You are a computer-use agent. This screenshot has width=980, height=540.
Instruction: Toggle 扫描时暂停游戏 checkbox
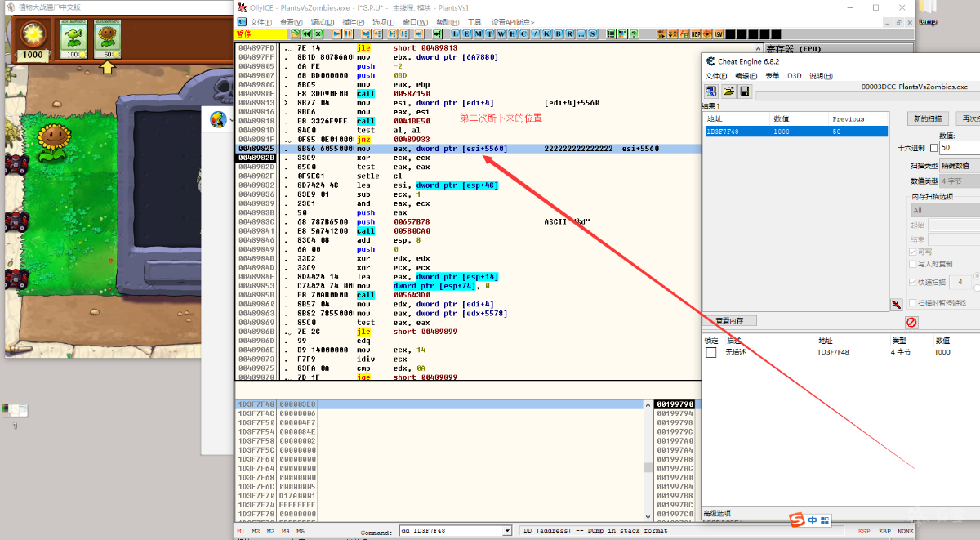tap(913, 303)
